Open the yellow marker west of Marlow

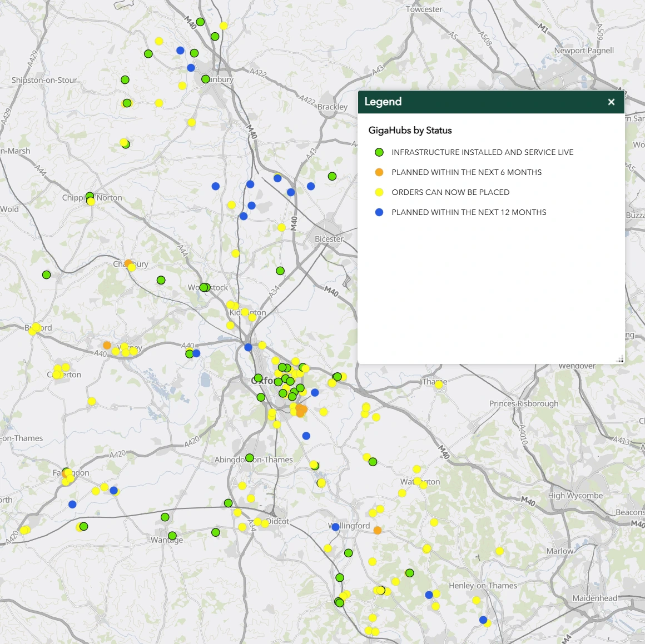click(x=499, y=551)
